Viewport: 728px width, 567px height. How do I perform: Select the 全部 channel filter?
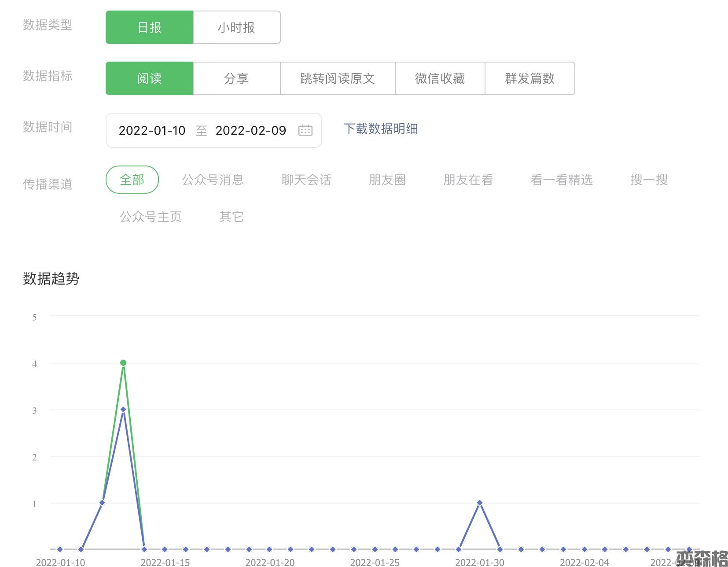click(132, 180)
